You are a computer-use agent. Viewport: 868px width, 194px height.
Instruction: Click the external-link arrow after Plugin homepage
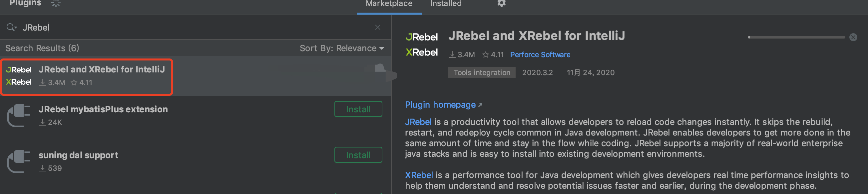481,105
